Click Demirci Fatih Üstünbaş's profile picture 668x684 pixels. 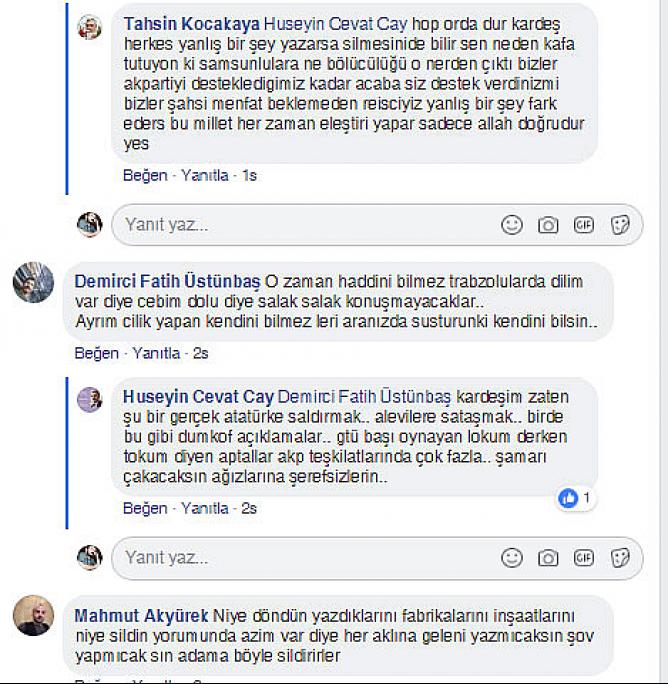coord(34,282)
